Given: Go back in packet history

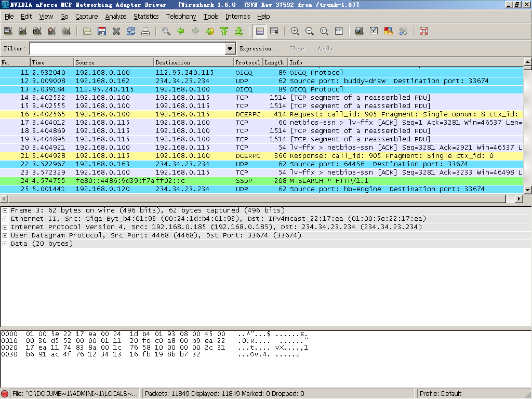Looking at the screenshot, I should (181, 31).
